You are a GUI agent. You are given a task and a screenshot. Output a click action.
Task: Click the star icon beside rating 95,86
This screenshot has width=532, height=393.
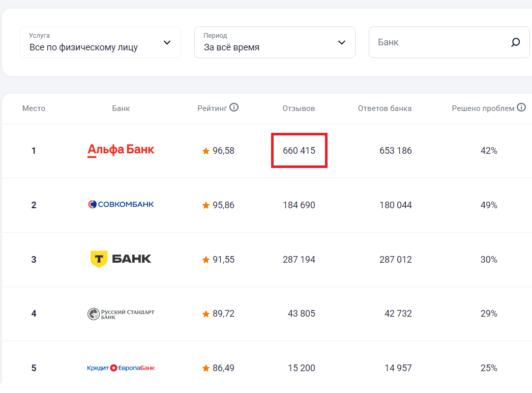click(205, 205)
